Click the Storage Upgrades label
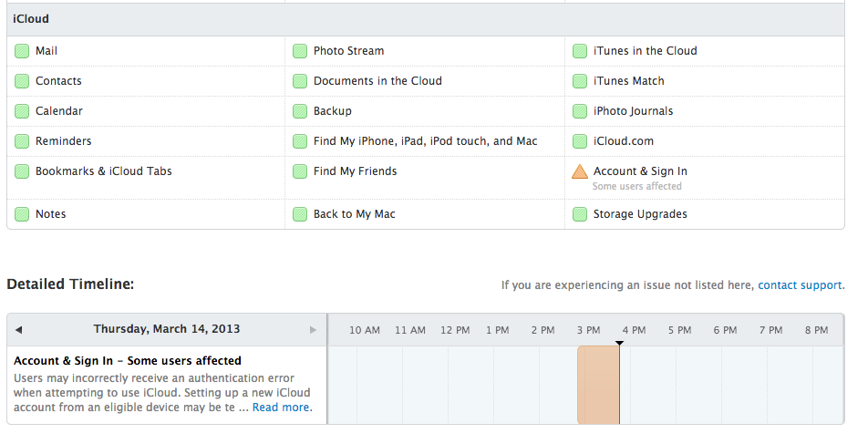 pos(640,213)
